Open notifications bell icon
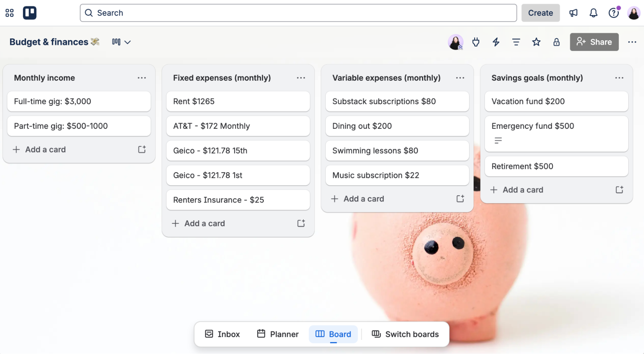The image size is (644, 354). [593, 13]
